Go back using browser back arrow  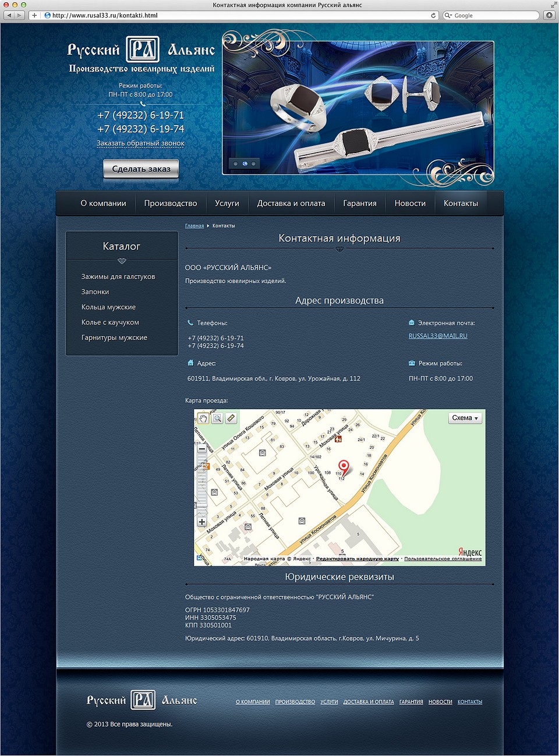9,15
